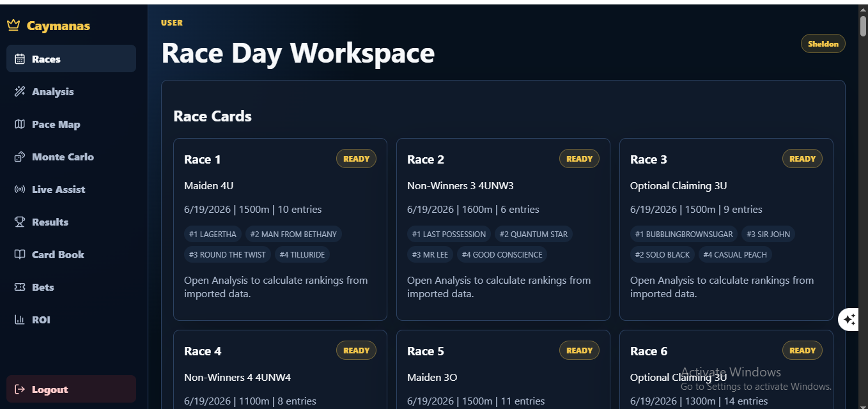Open the Race 5 card title
The height and width of the screenshot is (409, 868).
[425, 351]
